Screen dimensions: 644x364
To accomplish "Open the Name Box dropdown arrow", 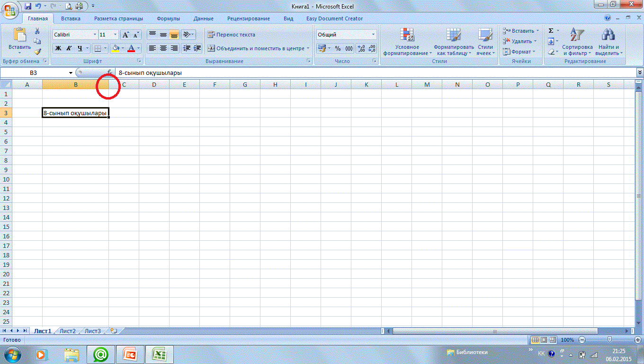I will (71, 73).
